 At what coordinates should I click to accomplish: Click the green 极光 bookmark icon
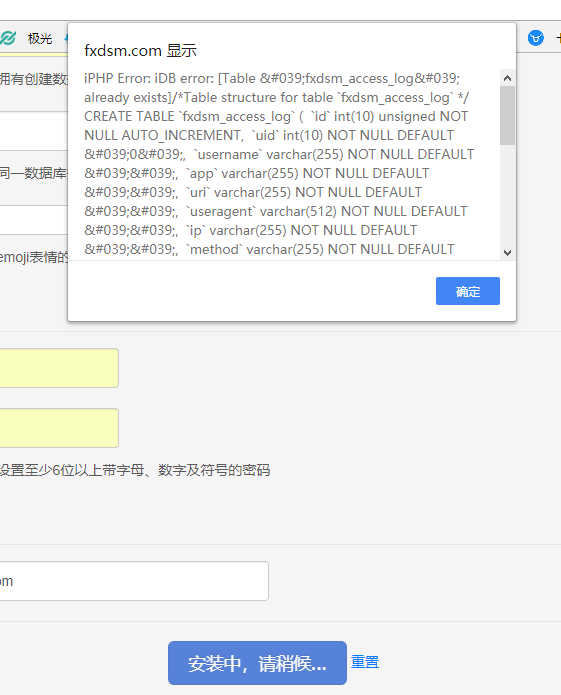tap(8, 39)
